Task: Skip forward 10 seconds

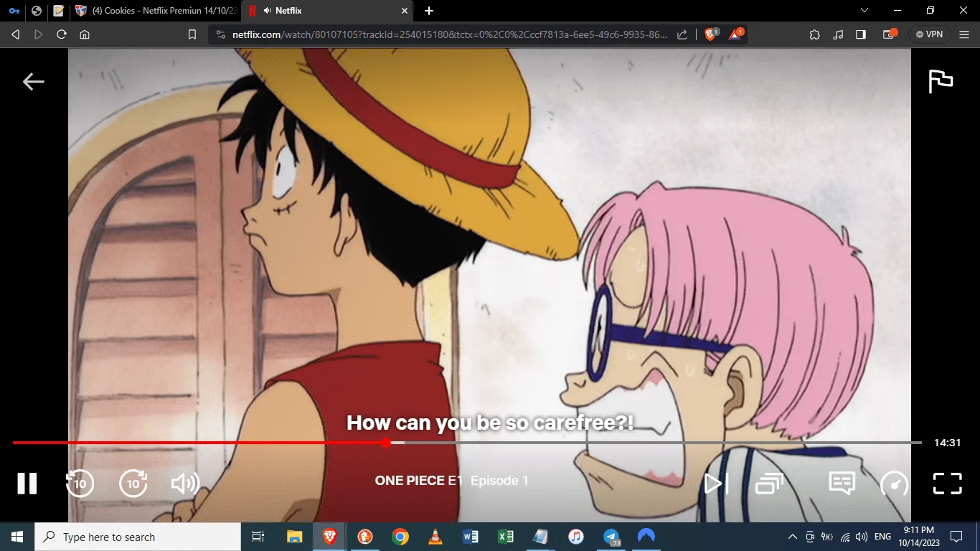Action: click(133, 483)
